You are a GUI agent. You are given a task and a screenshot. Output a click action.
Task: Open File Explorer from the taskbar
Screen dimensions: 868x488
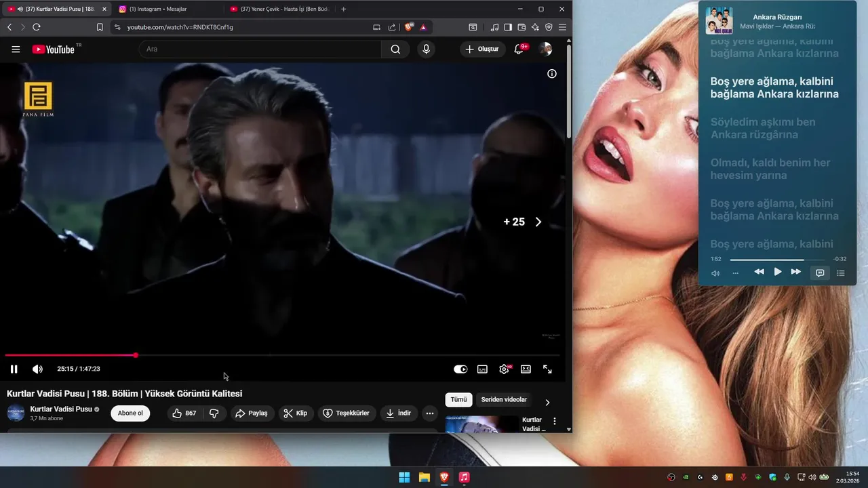click(x=424, y=477)
